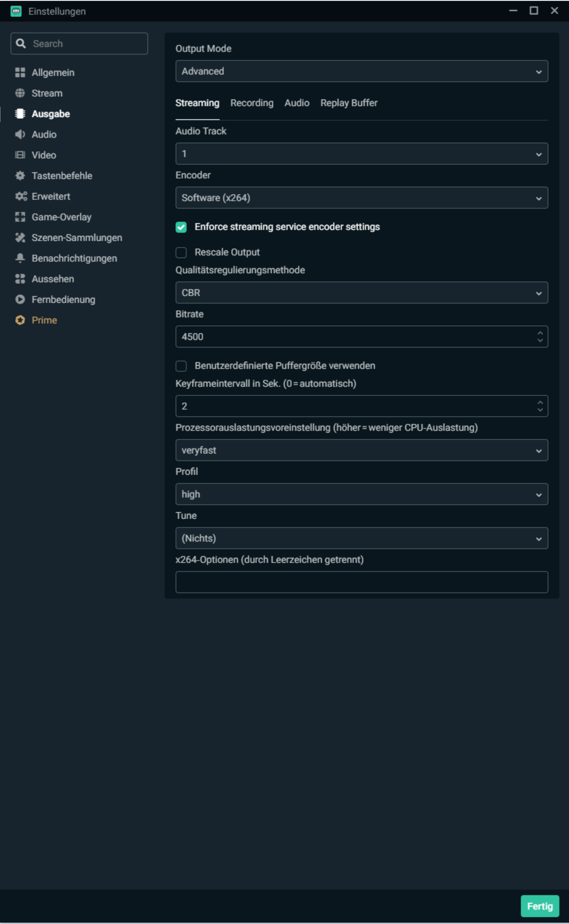This screenshot has width=569, height=924.
Task: Switch to the Recording tab
Action: (252, 103)
